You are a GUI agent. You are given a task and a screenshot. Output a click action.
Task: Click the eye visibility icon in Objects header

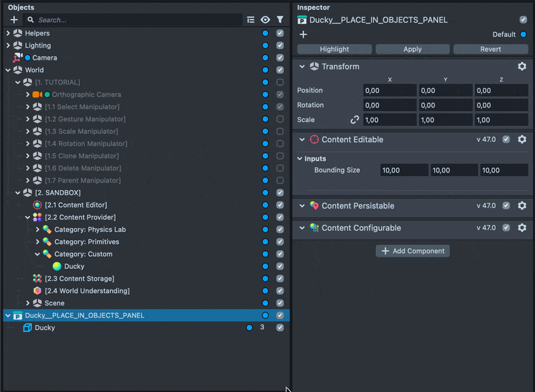click(265, 20)
